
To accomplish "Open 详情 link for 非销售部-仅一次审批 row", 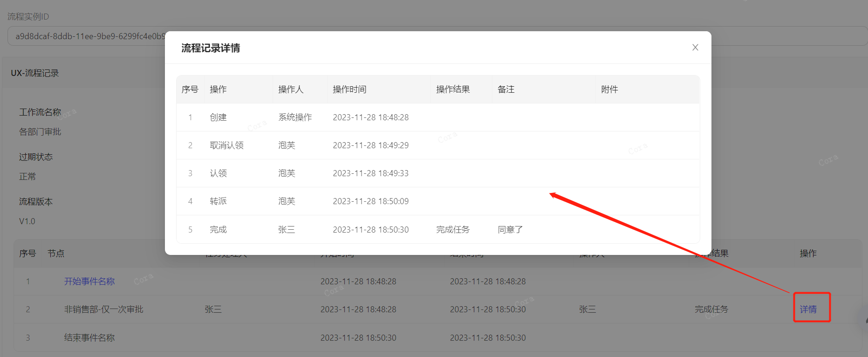I will tap(808, 309).
